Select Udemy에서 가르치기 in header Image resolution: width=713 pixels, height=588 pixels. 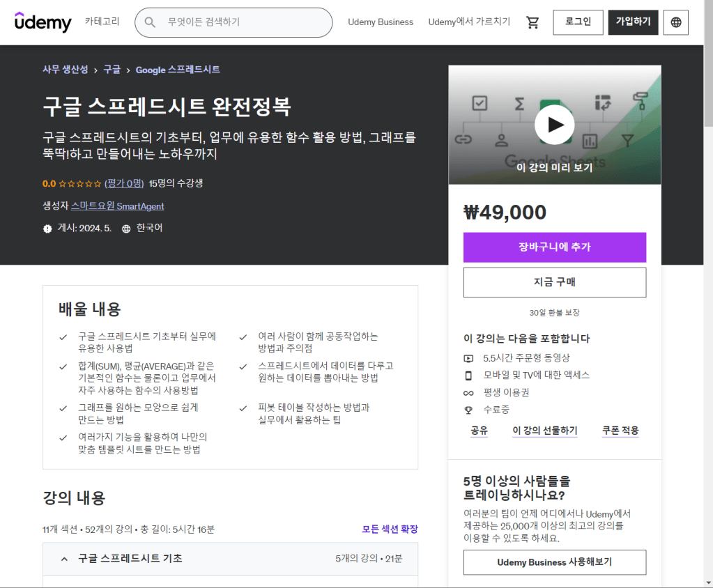click(x=469, y=22)
